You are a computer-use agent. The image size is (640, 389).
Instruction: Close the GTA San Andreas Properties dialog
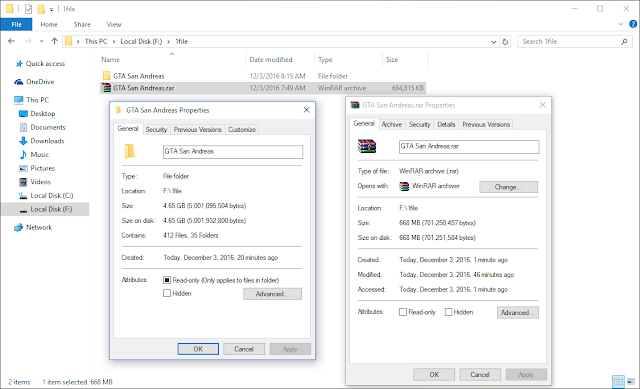tap(307, 110)
